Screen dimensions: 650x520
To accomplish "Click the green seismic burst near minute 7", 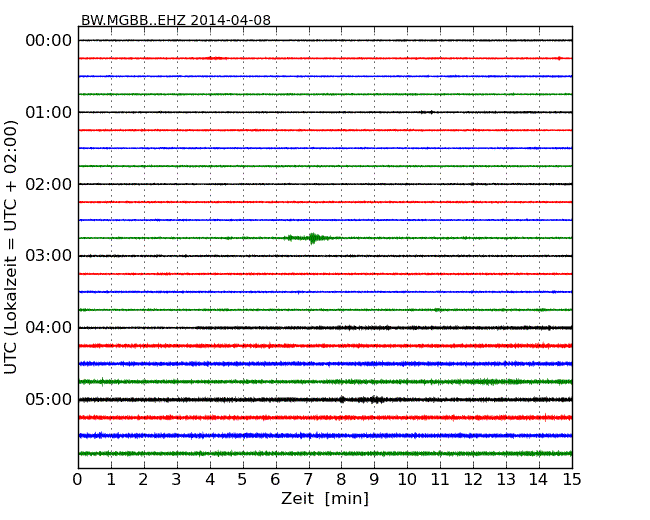I will 312,238.
